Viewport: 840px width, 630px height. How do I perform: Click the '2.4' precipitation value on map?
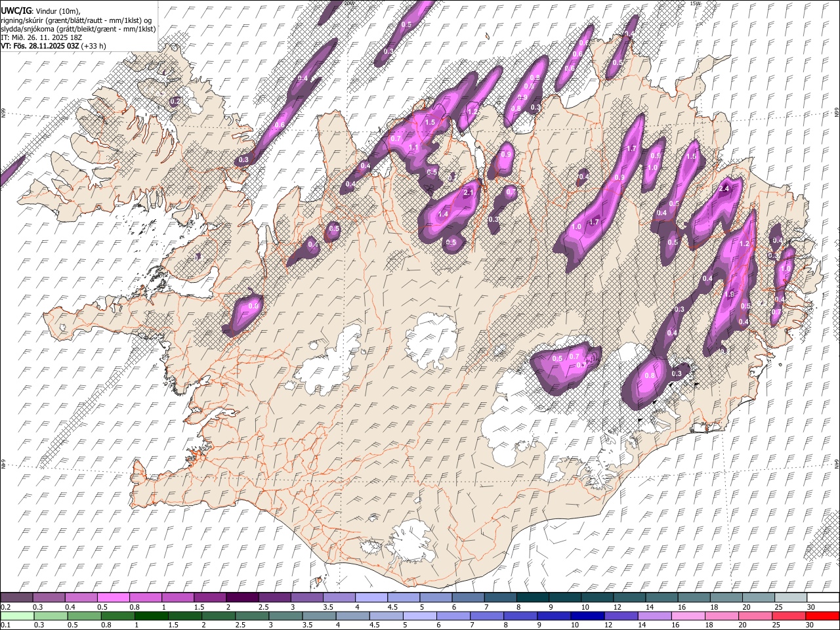(724, 189)
